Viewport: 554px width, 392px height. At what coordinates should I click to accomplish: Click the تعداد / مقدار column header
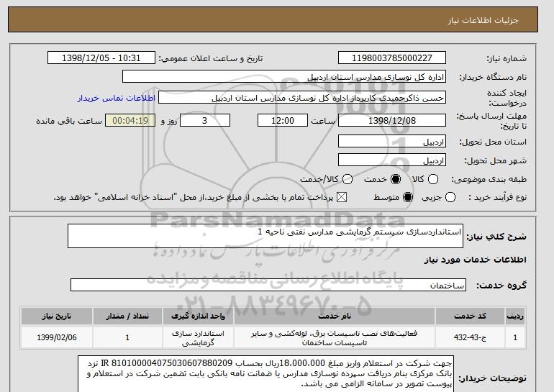127,316
